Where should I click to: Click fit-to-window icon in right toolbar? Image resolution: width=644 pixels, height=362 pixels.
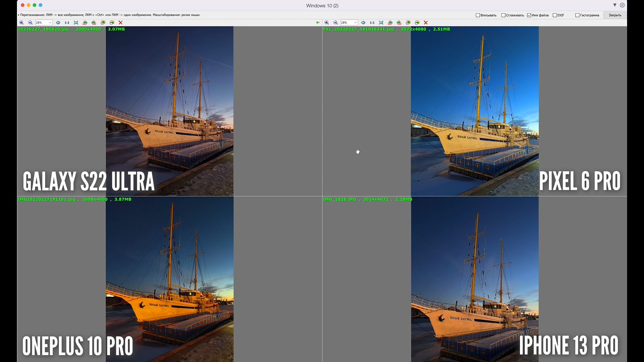click(x=381, y=23)
